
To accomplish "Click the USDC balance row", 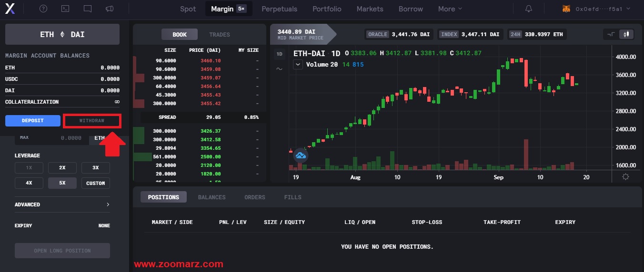I will click(62, 79).
